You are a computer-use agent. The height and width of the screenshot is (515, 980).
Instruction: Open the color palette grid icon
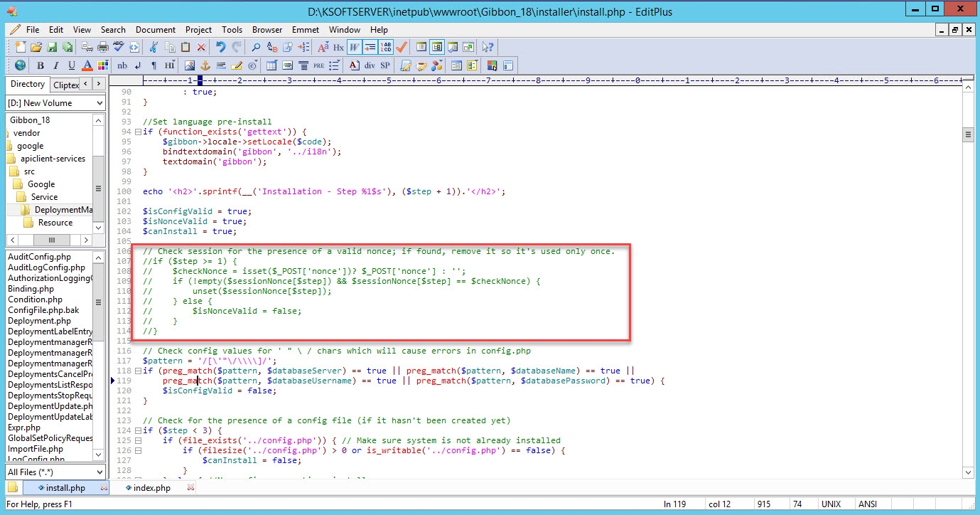(x=103, y=65)
